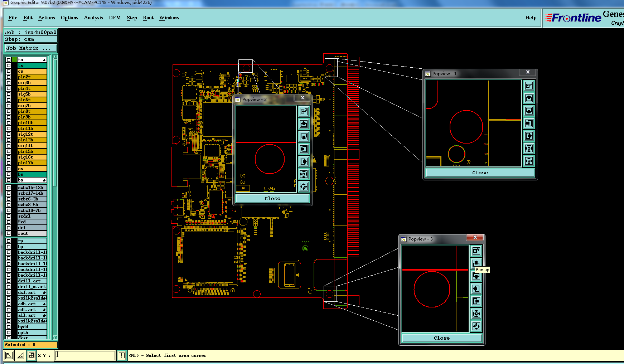Pan right in Popview - 2
Screen dimensions: 624x364
point(304,161)
